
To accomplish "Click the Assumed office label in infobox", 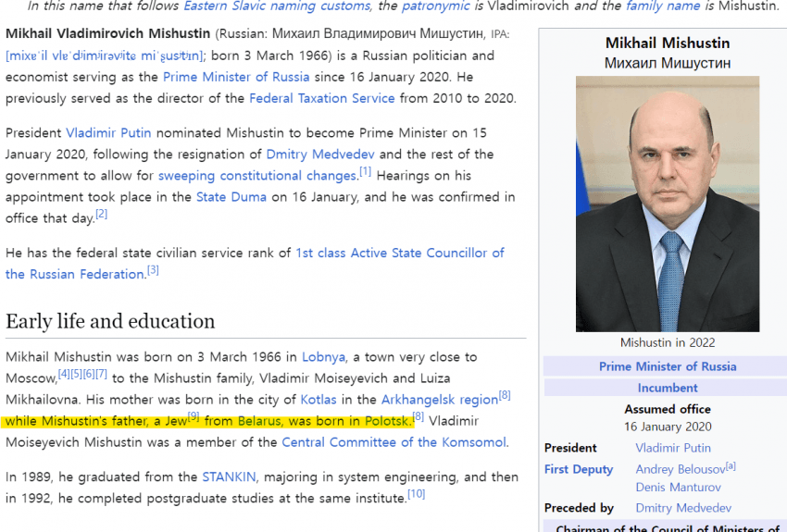I will click(x=668, y=409).
